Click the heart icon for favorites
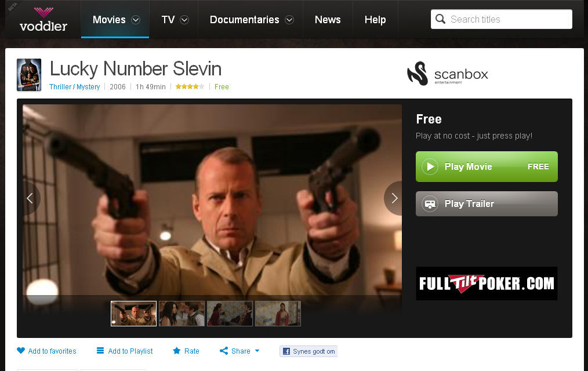The height and width of the screenshot is (371, 588). click(x=21, y=351)
